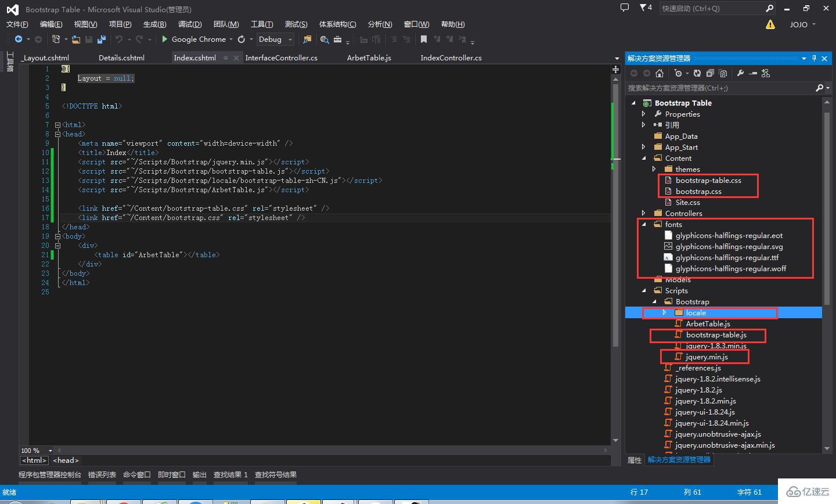Viewport: 836px width, 504px height.
Task: Click the save all icon
Action: tap(102, 39)
